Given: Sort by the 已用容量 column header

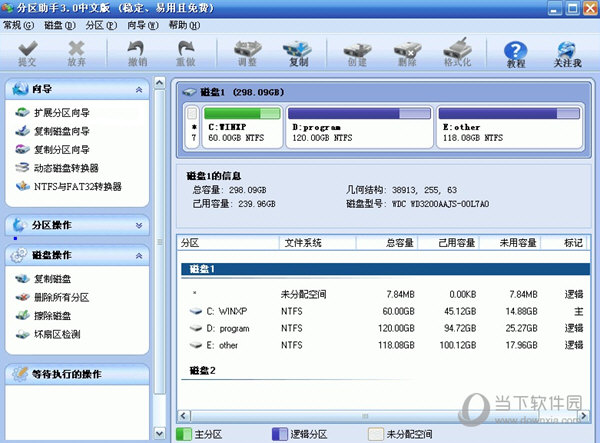Looking at the screenshot, I should (x=448, y=243).
